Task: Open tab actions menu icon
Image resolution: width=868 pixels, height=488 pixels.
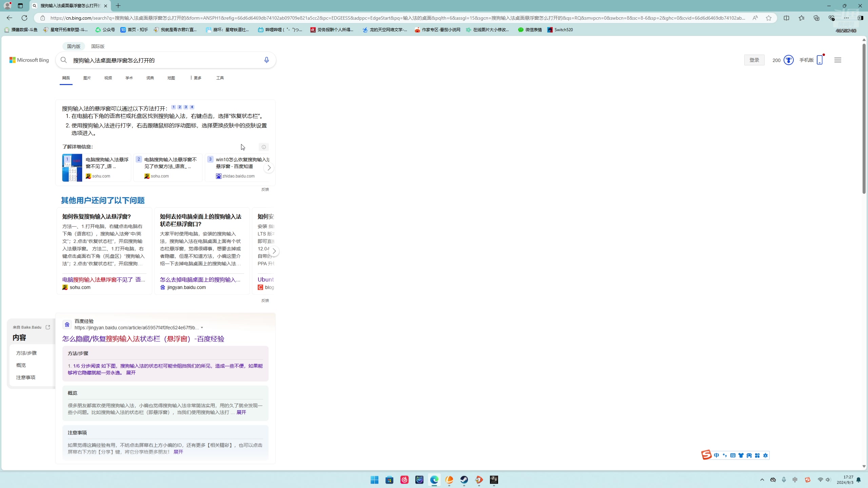Action: [20, 6]
